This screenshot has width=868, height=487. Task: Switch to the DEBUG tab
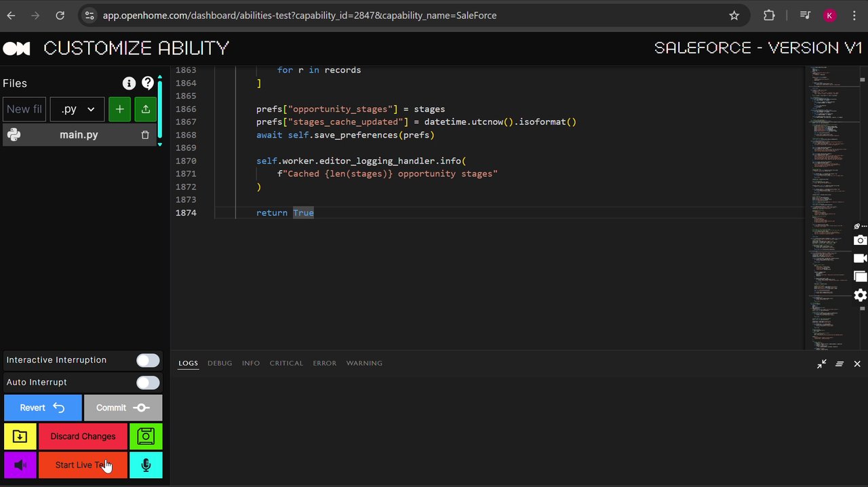pyautogui.click(x=220, y=364)
